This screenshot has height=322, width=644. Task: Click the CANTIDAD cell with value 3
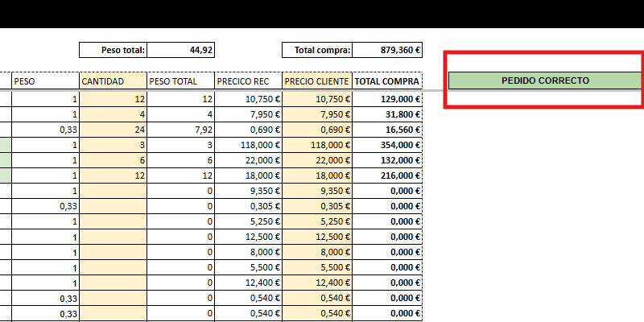pos(113,145)
